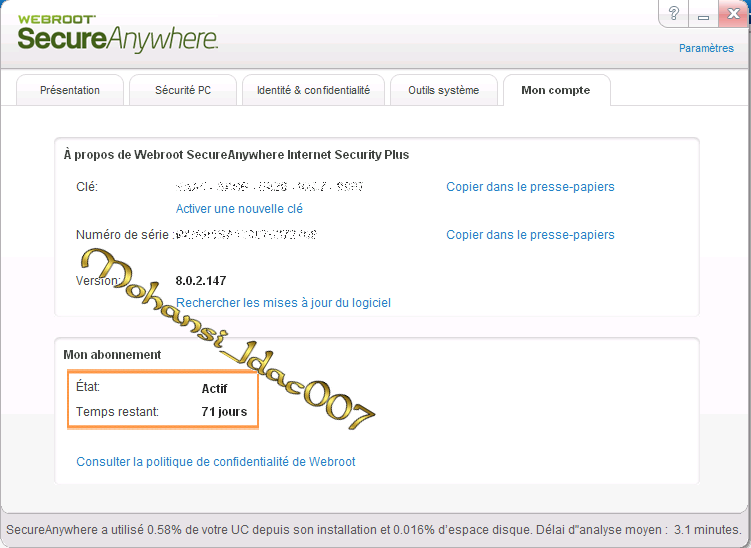
Task: Copy the Numéro de série to clipboard
Action: [x=530, y=235]
